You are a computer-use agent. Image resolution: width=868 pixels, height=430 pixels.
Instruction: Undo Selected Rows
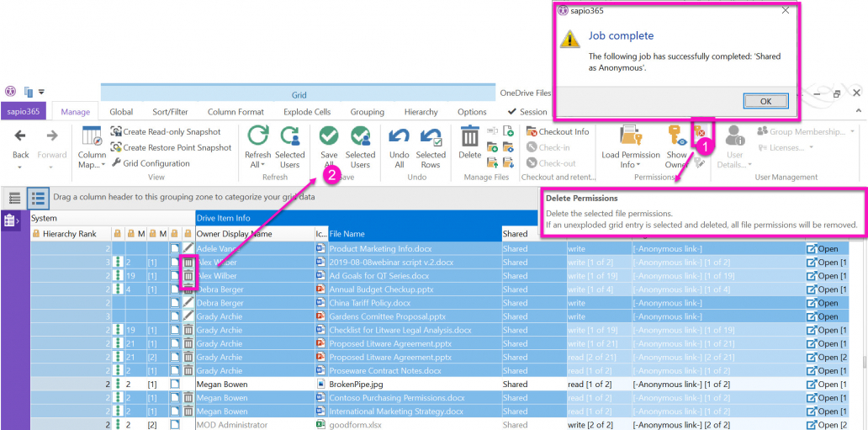(x=431, y=148)
